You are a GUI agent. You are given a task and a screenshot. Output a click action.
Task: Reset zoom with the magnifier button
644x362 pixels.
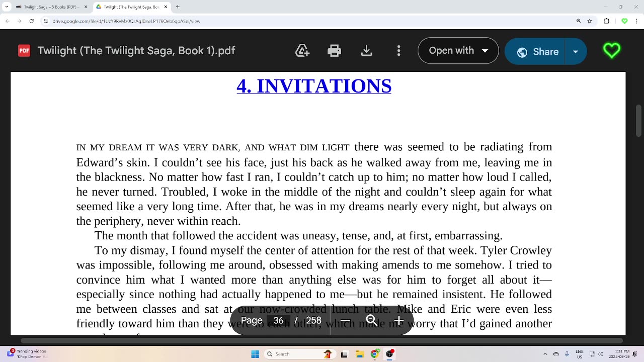(372, 321)
